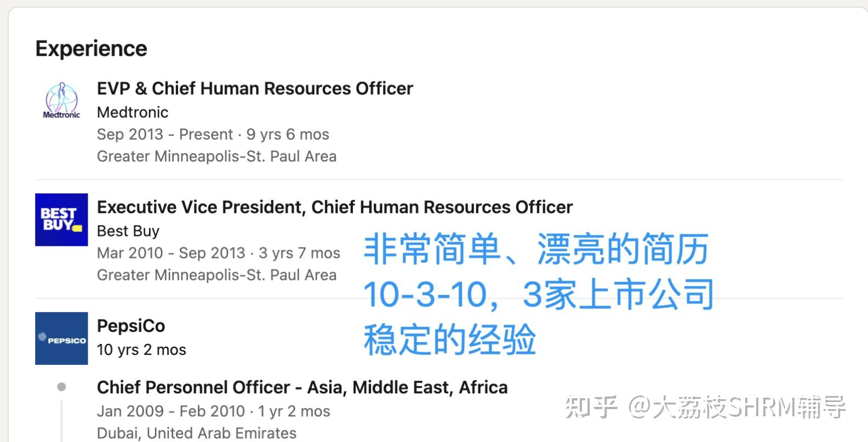Viewport: 868px width, 442px height.
Task: Select the Jan 2009 - Feb 2010 date line
Action: [x=213, y=411]
